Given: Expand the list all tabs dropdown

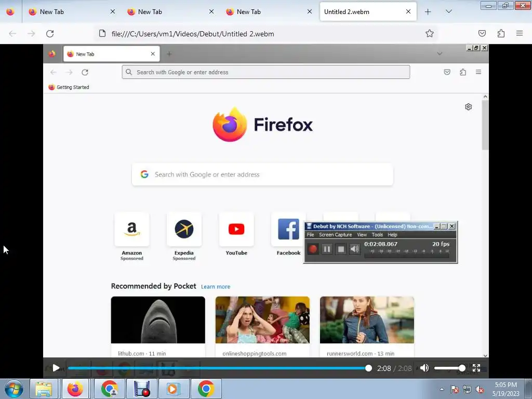Looking at the screenshot, I should click(448, 11).
